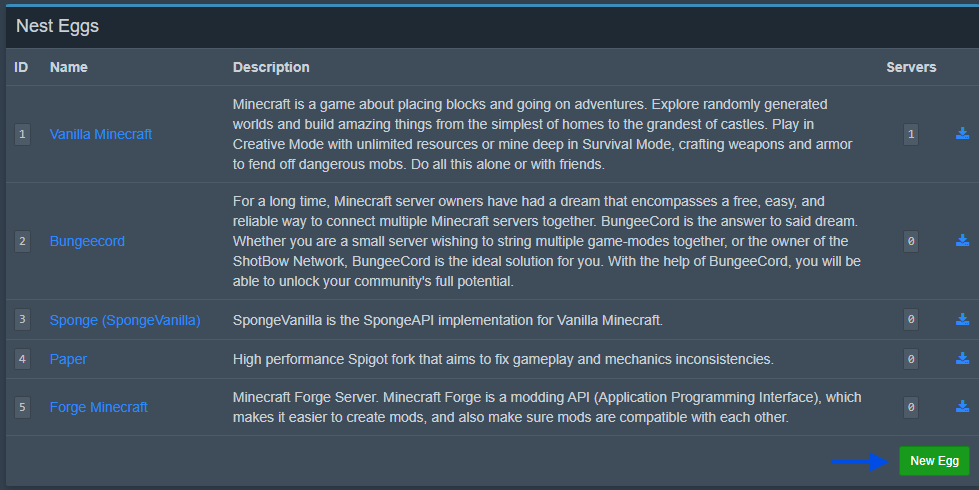The height and width of the screenshot is (490, 979).
Task: Click the ID badge numbered 1
Action: click(22, 134)
